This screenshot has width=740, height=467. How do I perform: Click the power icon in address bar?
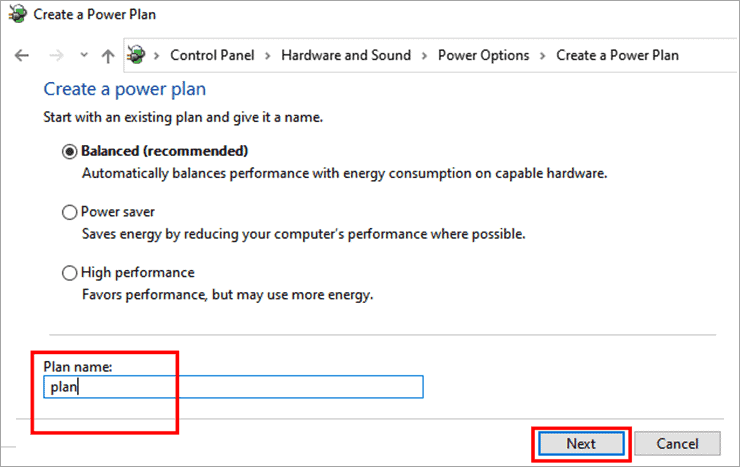click(x=137, y=55)
